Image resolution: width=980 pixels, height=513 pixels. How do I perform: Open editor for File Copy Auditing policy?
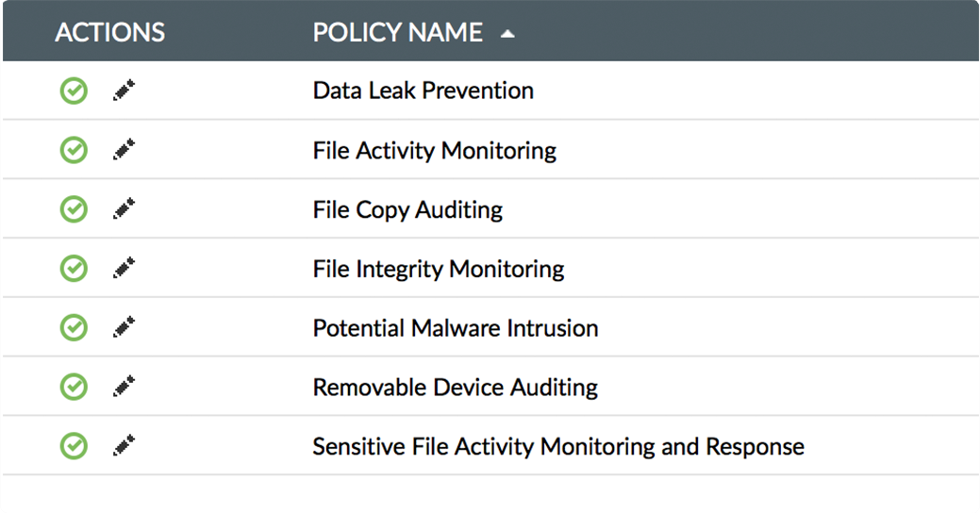point(124,209)
